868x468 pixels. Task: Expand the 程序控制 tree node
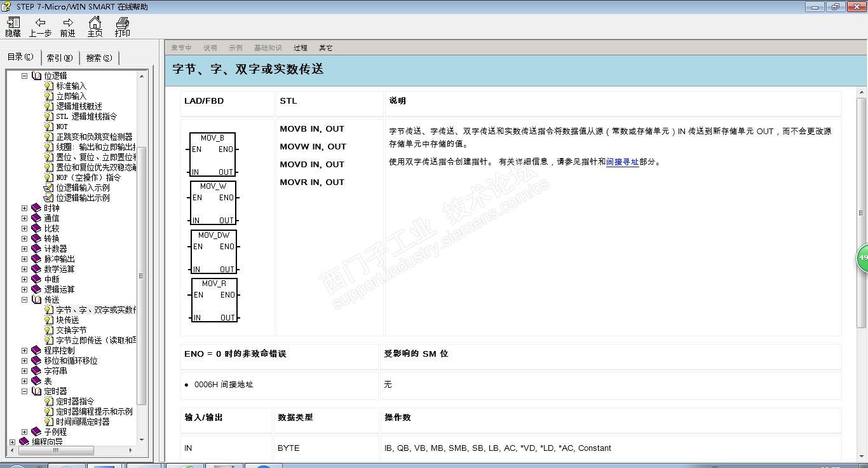pyautogui.click(x=25, y=350)
